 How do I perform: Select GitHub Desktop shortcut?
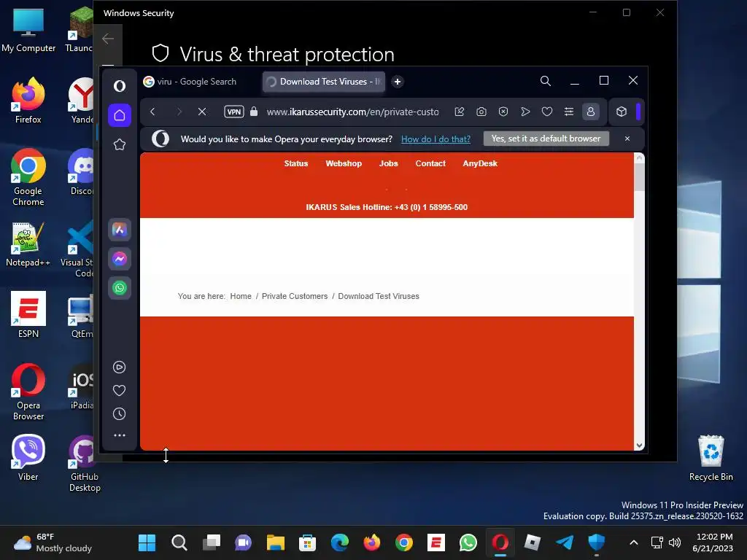[x=85, y=463]
